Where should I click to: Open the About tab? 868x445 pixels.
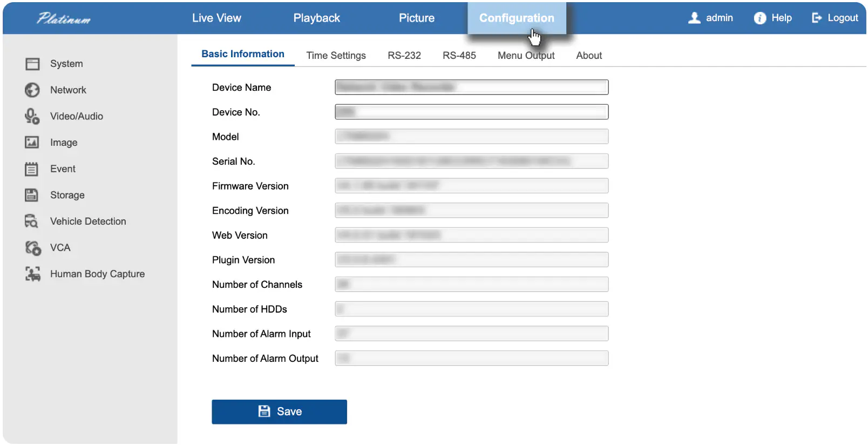click(589, 56)
